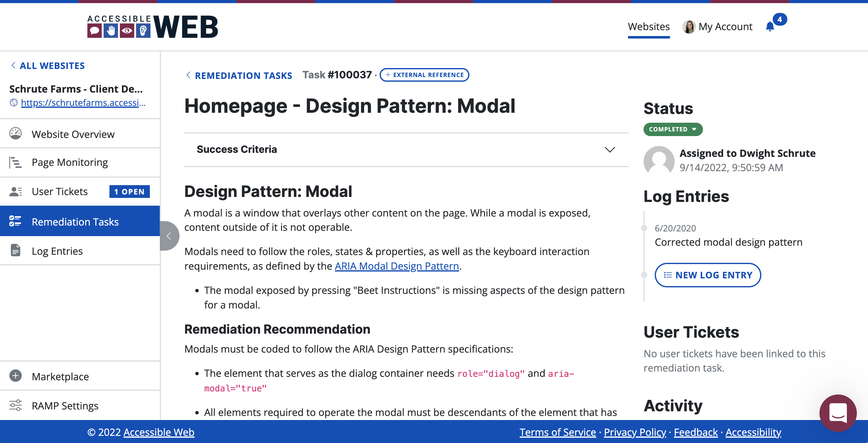Viewport: 868px width, 443px height.
Task: Click the Marketplace plus icon
Action: [x=16, y=376]
